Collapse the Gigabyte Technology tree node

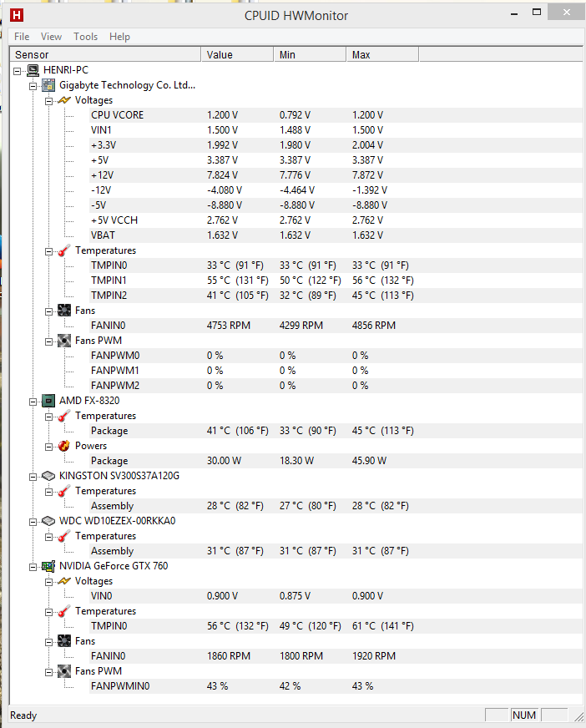[x=33, y=85]
